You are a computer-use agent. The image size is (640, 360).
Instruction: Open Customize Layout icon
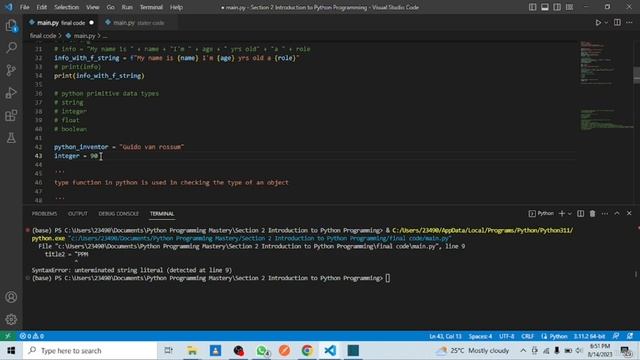coord(569,7)
